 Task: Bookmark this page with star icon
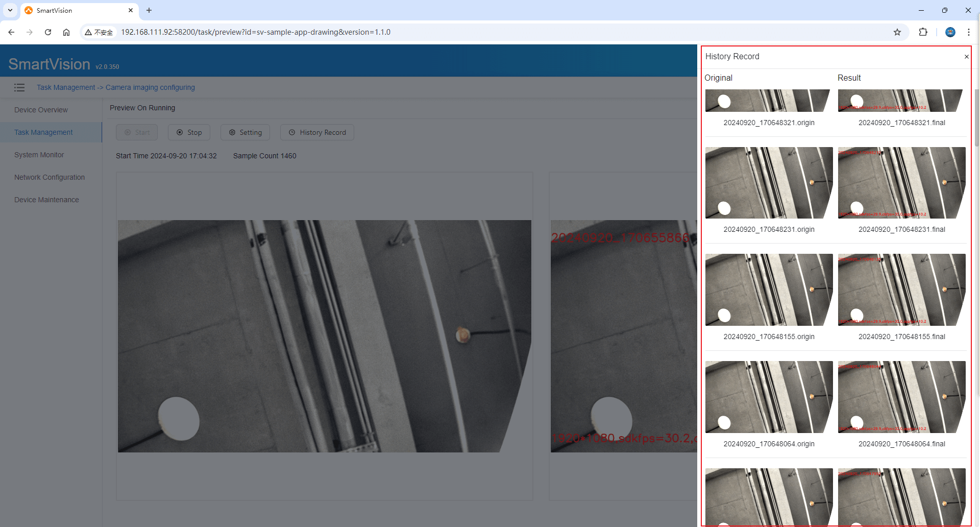(x=897, y=32)
